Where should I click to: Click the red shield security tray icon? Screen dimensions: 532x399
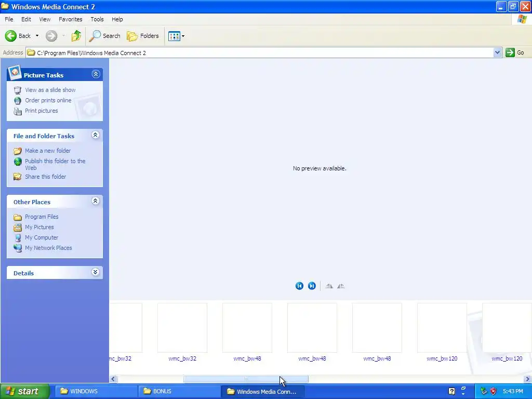coord(494,391)
